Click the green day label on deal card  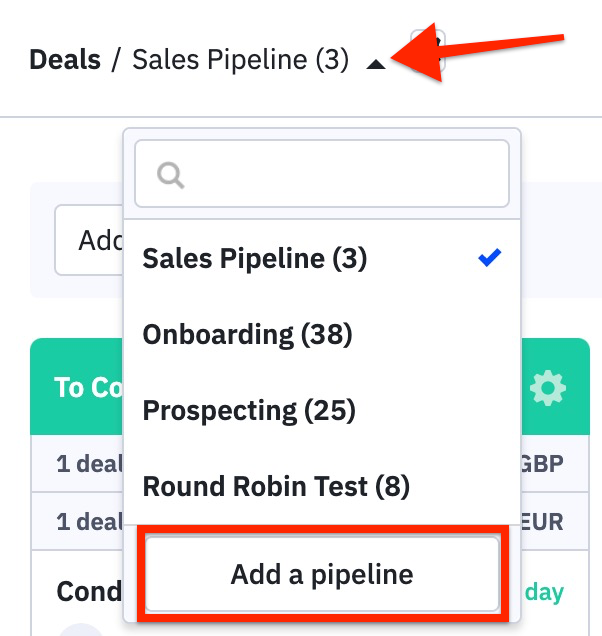point(544,593)
